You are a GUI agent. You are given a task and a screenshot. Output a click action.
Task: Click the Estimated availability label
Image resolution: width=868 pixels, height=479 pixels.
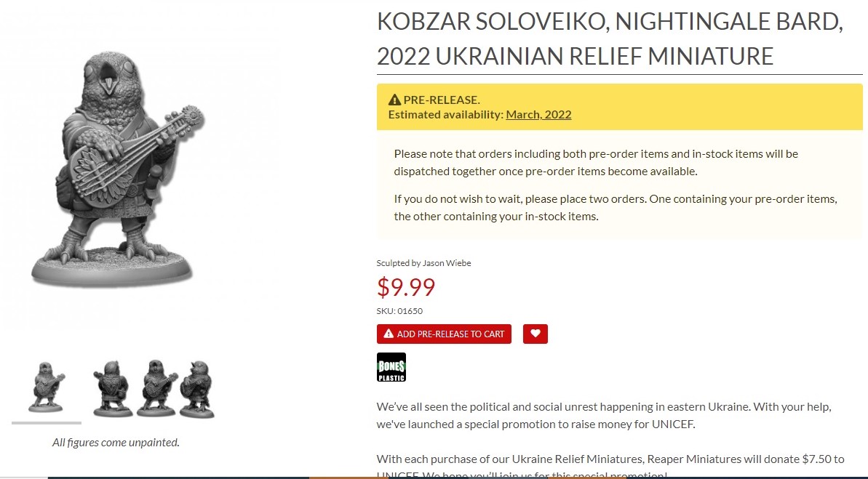coord(445,114)
